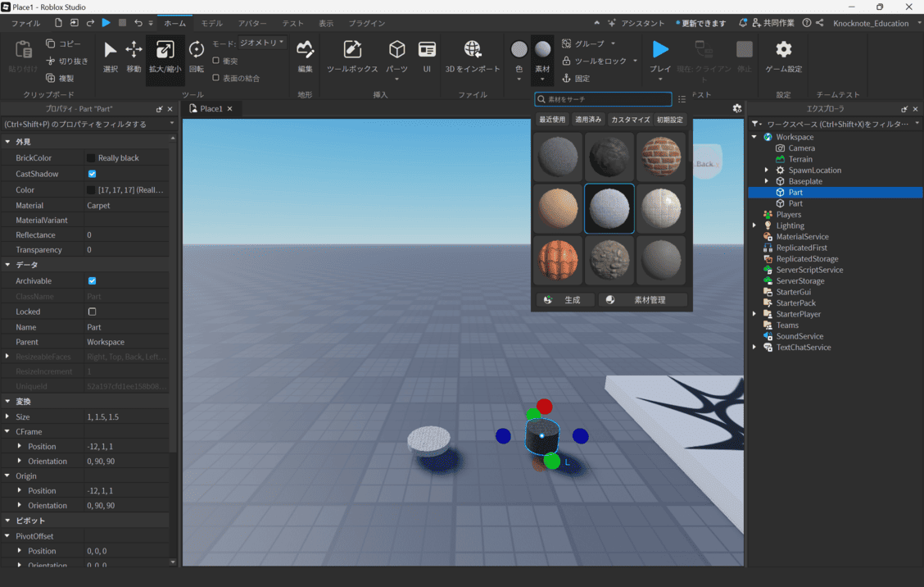Expand the TextChatService node

(754, 347)
